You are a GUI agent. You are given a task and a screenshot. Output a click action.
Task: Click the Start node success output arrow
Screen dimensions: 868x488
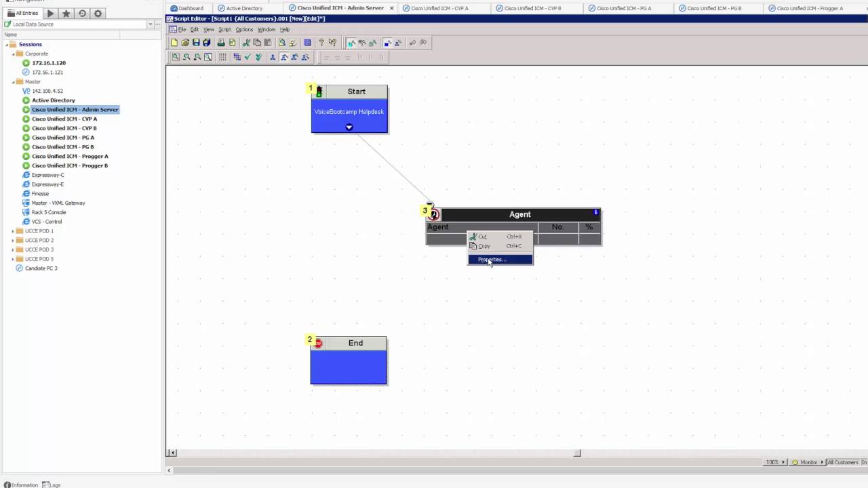pos(349,127)
